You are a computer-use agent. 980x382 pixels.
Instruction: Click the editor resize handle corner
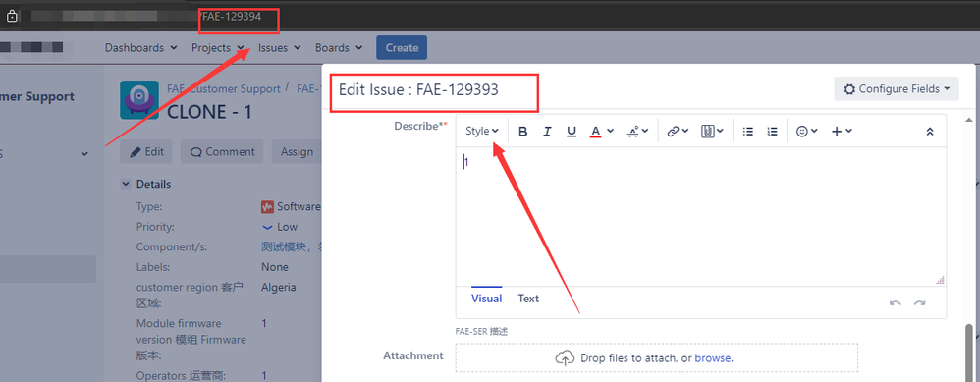click(x=940, y=280)
